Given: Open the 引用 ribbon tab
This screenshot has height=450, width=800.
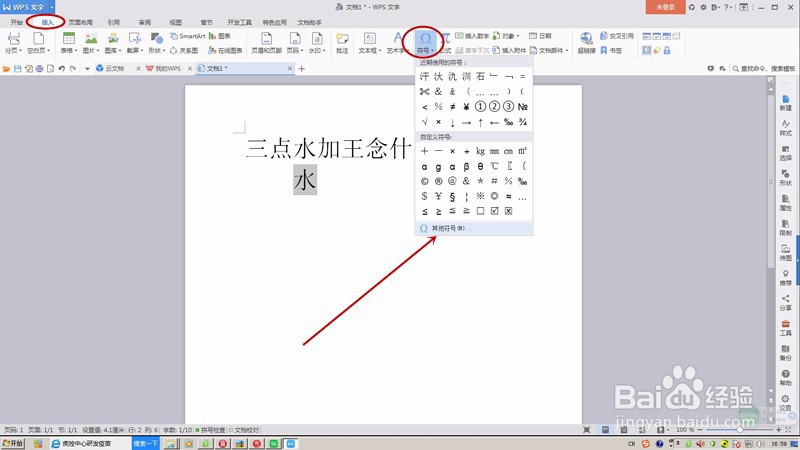Looking at the screenshot, I should tap(113, 22).
